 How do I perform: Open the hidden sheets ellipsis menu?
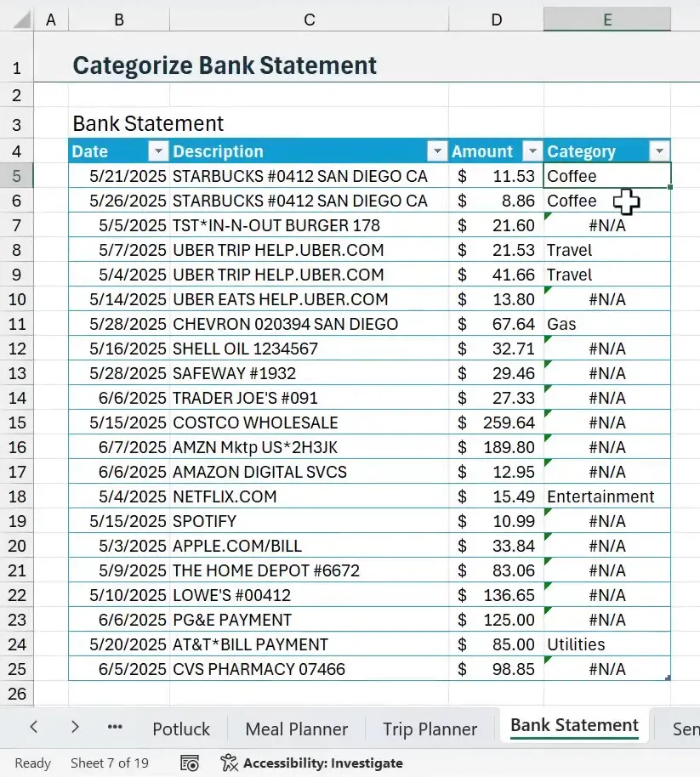click(115, 727)
